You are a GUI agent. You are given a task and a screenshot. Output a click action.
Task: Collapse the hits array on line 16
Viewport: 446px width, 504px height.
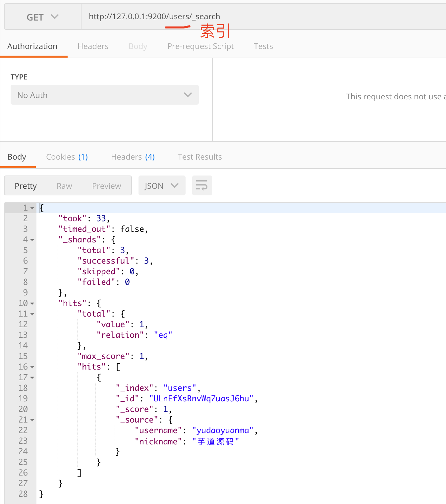pyautogui.click(x=32, y=367)
